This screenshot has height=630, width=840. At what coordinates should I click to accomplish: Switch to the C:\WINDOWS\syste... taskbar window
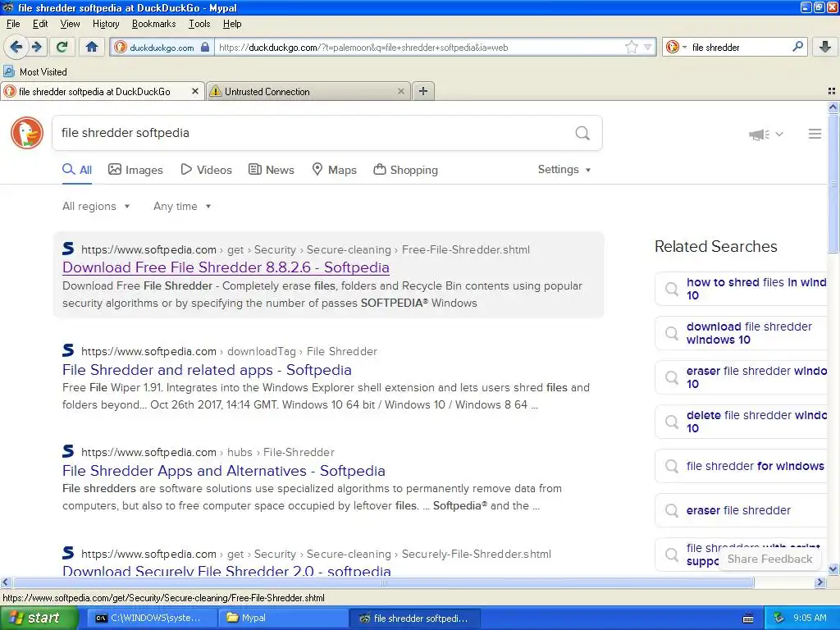pyautogui.click(x=152, y=618)
